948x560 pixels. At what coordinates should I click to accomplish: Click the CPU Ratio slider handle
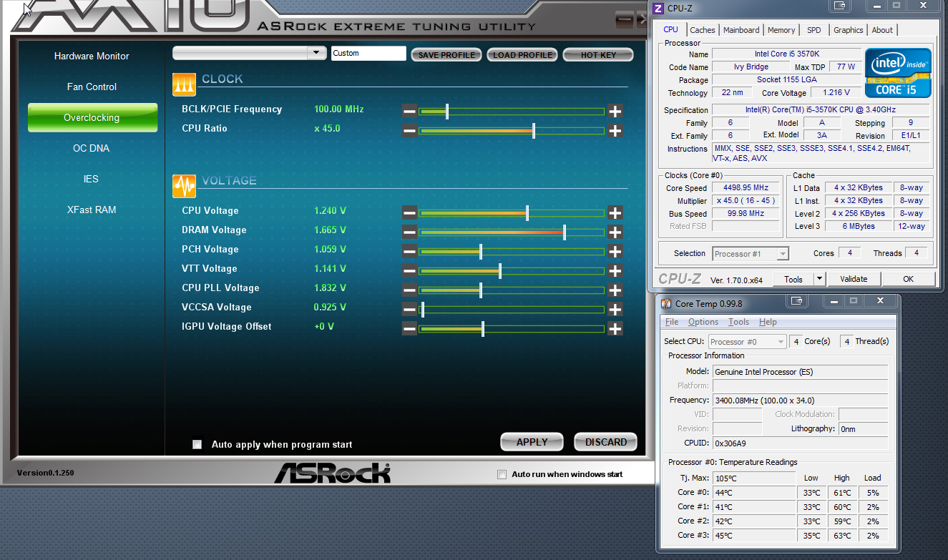pos(534,131)
